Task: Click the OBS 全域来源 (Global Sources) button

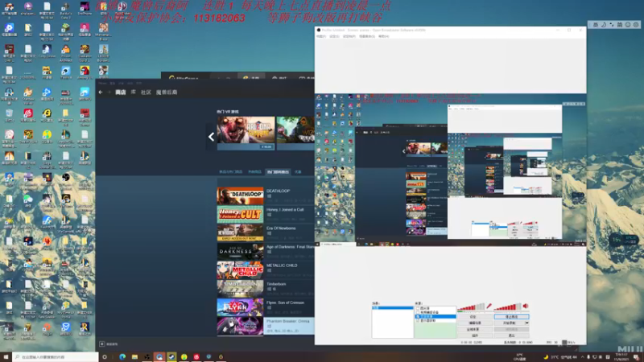Action: 474,330
